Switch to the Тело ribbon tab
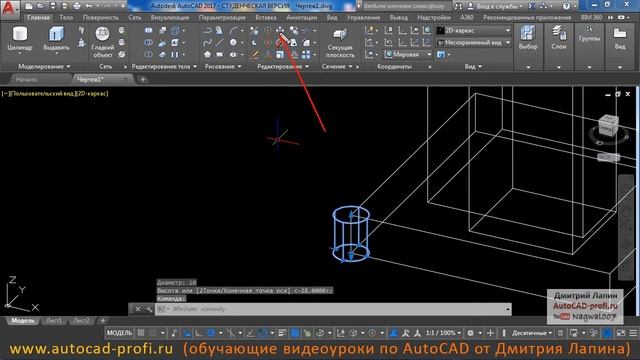Image resolution: width=640 pixels, height=360 pixels. pyautogui.click(x=66, y=18)
